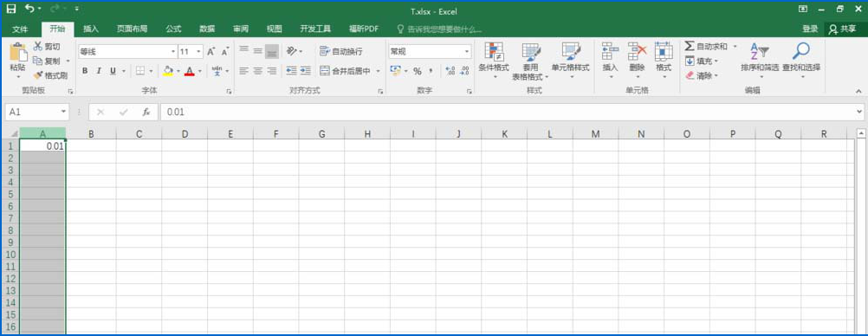This screenshot has height=336, width=868.
Task: Toggle italic formatting
Action: 99,71
